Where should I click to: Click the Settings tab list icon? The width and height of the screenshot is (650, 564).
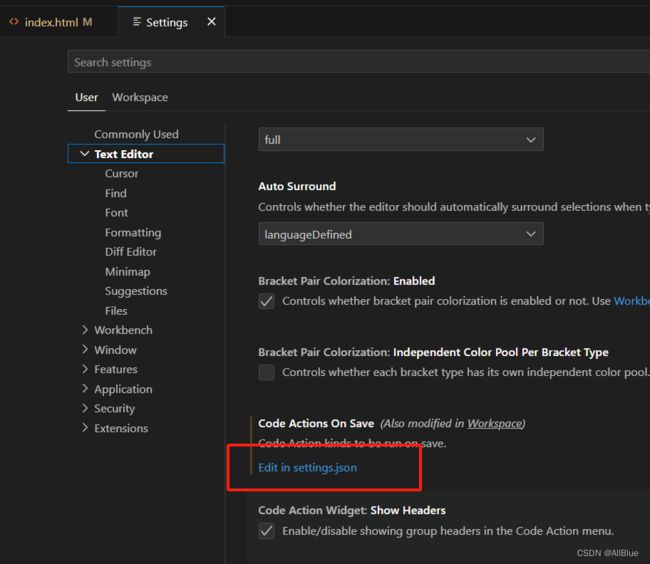coord(137,22)
